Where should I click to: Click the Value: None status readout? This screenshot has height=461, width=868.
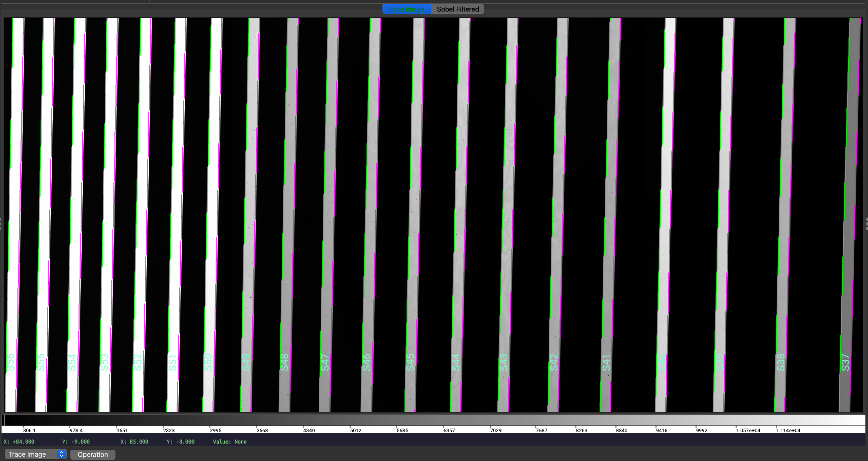click(230, 441)
